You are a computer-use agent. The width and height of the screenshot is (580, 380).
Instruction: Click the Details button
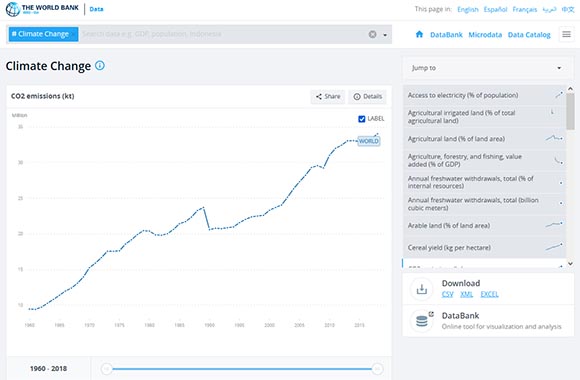pyautogui.click(x=367, y=97)
